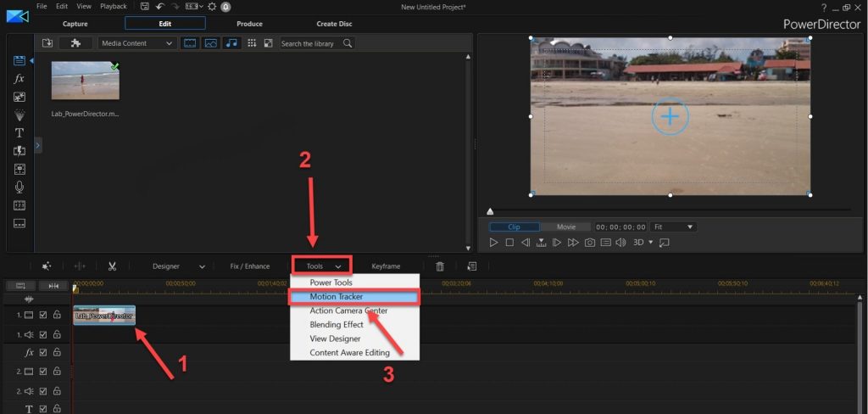The width and height of the screenshot is (868, 414).
Task: Click the library menu grid icon
Action: click(x=252, y=43)
